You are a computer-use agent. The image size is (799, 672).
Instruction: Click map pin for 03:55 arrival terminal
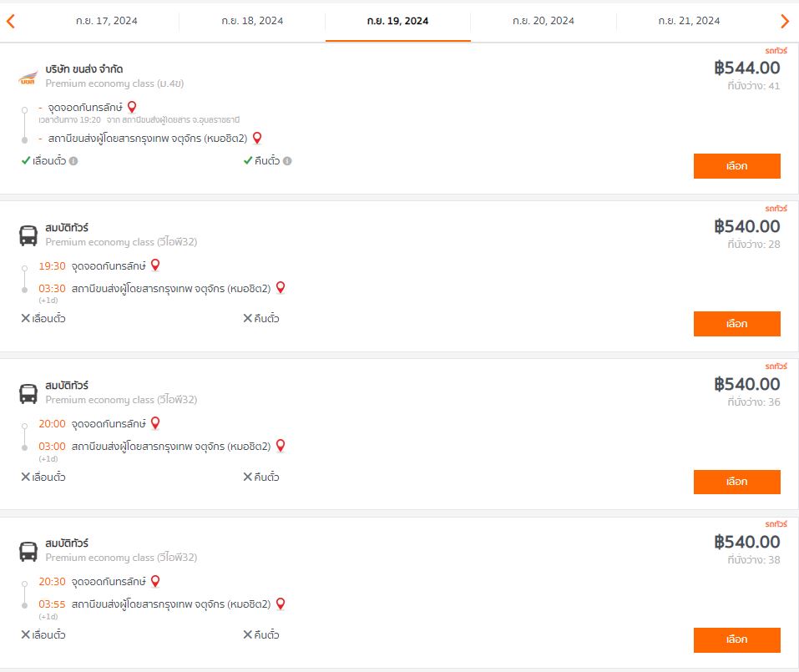point(281,604)
